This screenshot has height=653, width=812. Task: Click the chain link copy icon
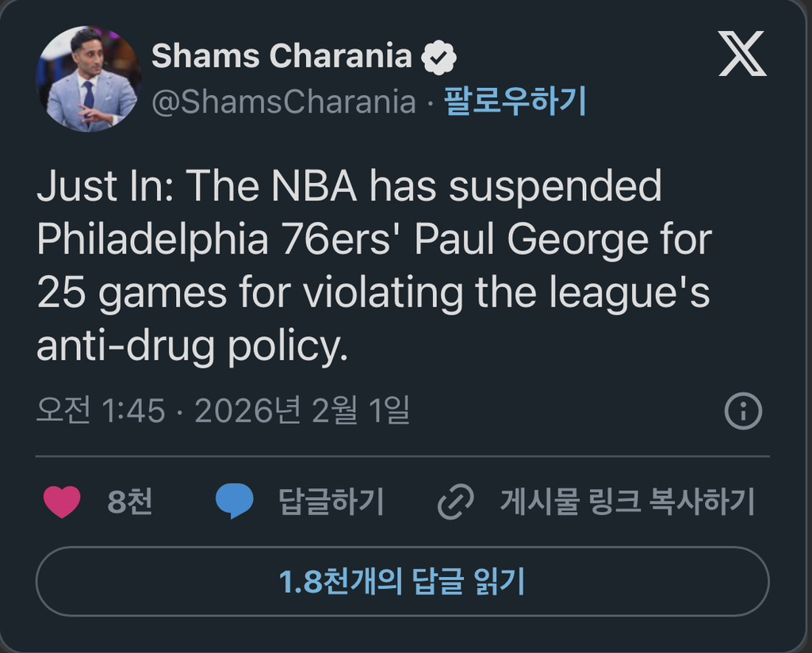coord(456,502)
